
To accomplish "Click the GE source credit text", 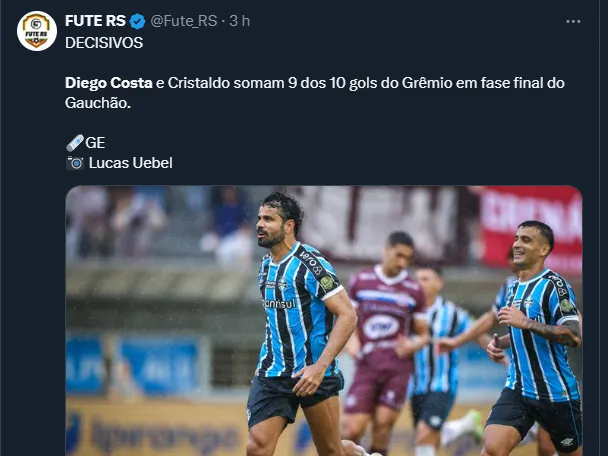I will [95, 143].
